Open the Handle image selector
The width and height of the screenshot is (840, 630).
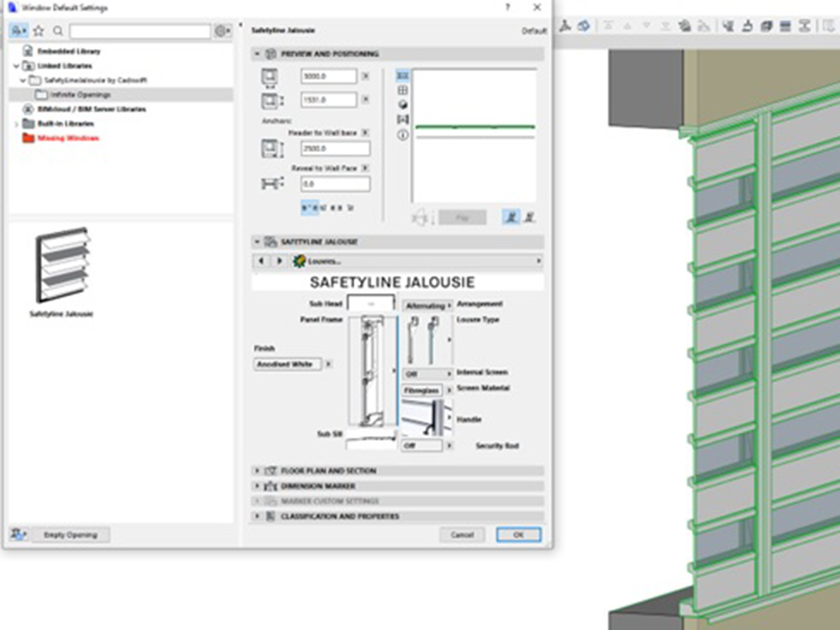428,417
